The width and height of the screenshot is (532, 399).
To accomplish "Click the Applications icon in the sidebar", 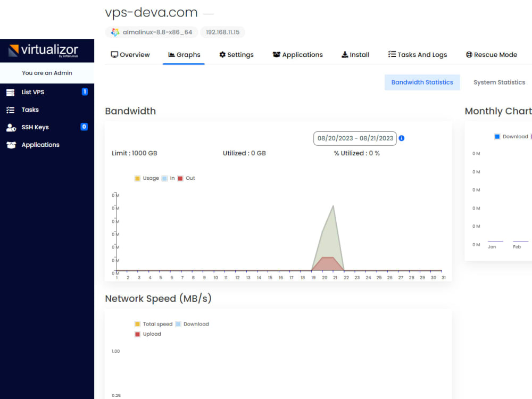I will click(11, 145).
